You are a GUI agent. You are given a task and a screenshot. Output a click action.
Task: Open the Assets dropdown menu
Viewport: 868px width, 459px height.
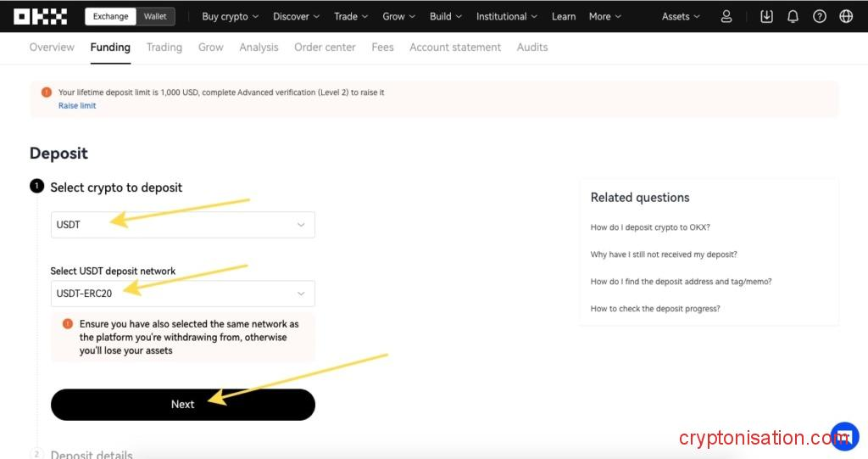pos(681,16)
